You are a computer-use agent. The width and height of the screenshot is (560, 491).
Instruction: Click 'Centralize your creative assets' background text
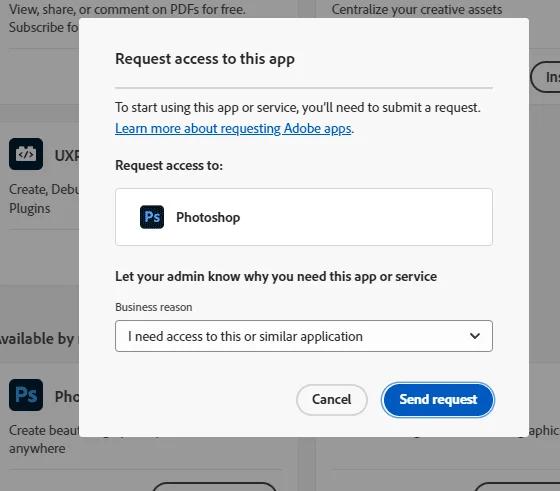tap(417, 10)
